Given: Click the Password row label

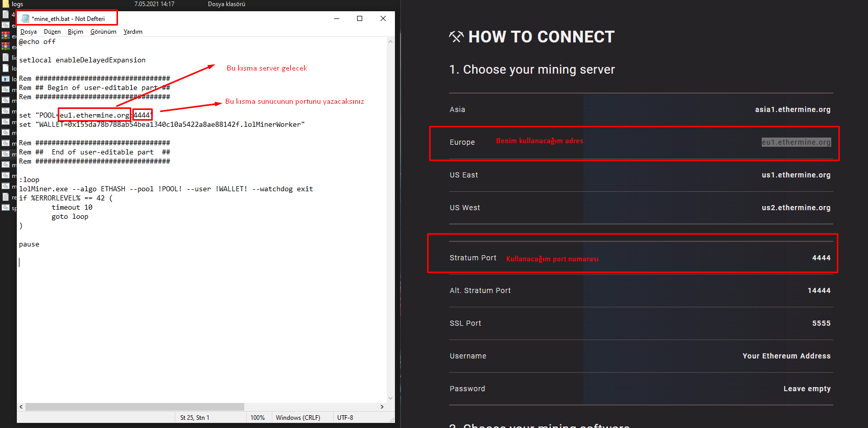Looking at the screenshot, I should (467, 389).
